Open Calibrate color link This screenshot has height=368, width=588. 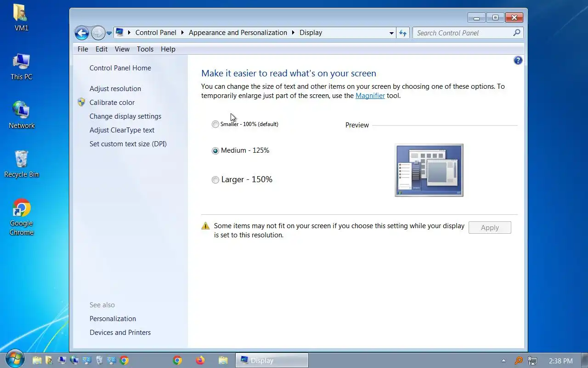pyautogui.click(x=112, y=102)
